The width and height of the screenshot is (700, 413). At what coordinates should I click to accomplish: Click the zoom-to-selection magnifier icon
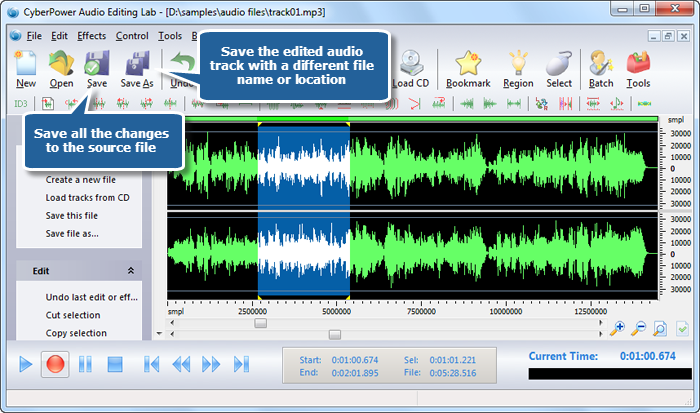(659, 329)
